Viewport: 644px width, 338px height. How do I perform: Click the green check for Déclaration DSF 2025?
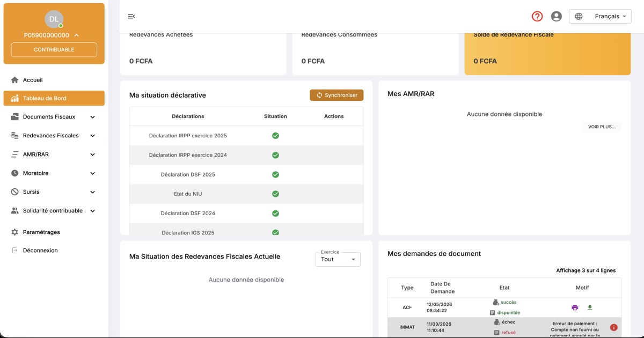(x=275, y=174)
